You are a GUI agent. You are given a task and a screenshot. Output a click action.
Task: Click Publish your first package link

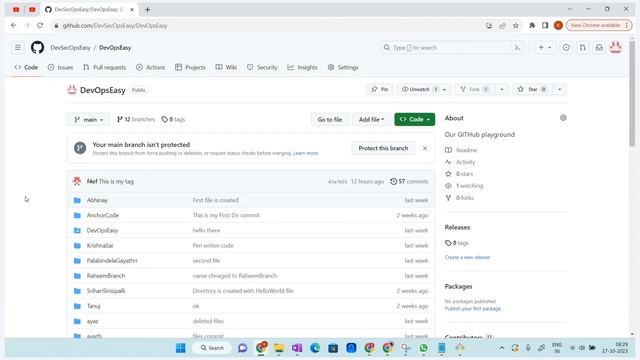473,309
